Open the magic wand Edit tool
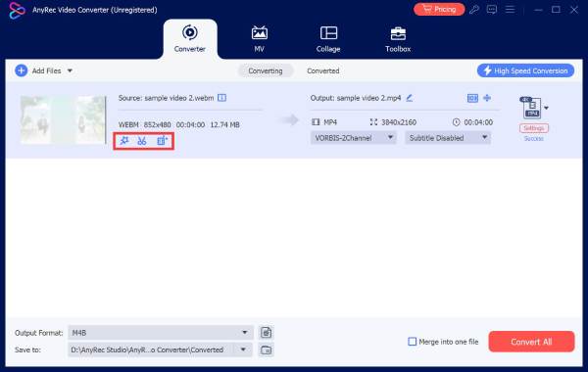 tap(124, 141)
